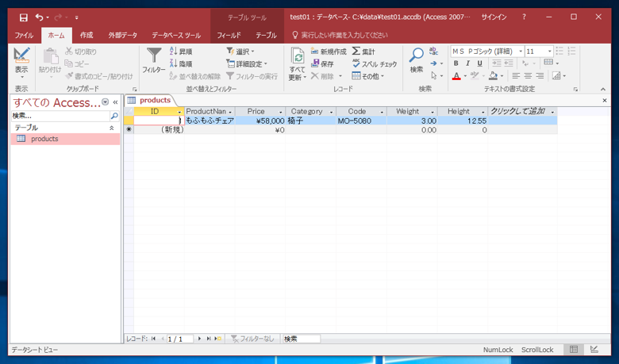Click the Go To arrow icon

point(434,63)
